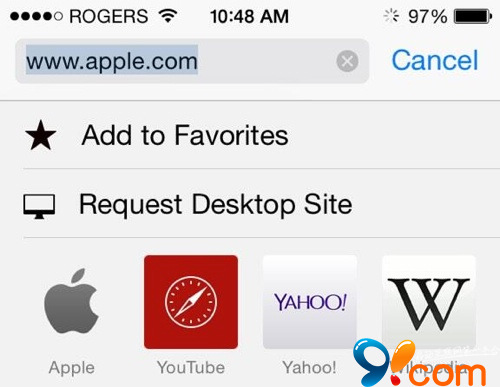
Task: Open the Yahoo! favorite icon
Action: tap(310, 302)
